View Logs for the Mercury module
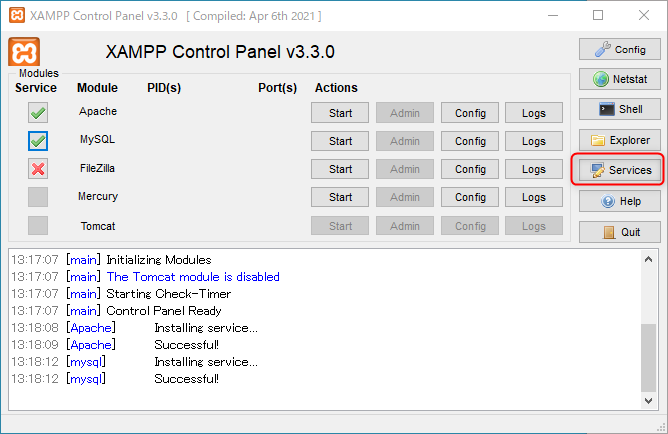This screenshot has width=668, height=434. (534, 197)
